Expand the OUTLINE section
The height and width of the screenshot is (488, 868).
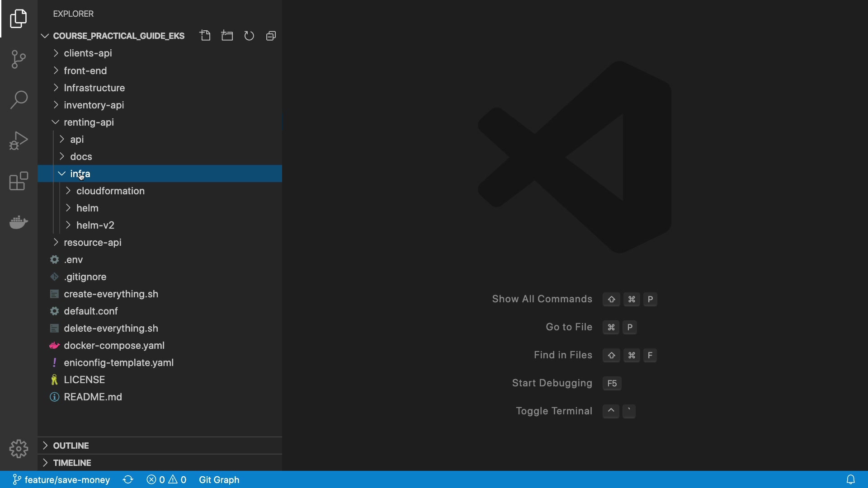click(x=71, y=446)
